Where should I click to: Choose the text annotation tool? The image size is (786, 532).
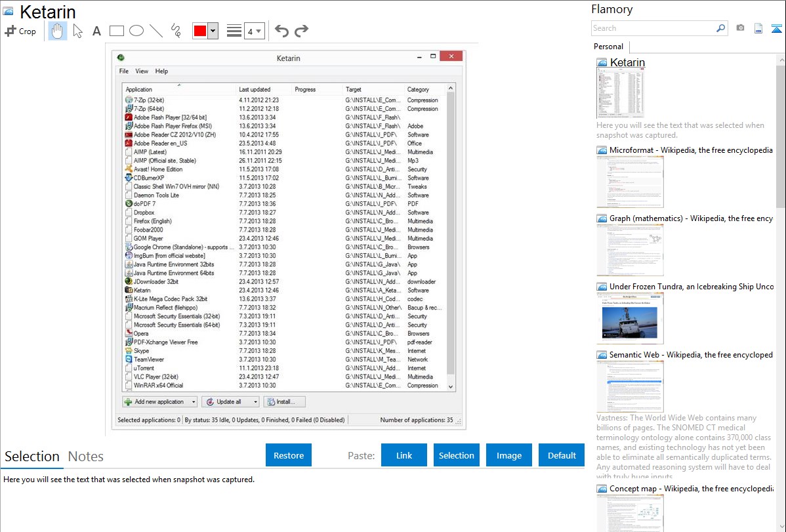click(x=96, y=31)
